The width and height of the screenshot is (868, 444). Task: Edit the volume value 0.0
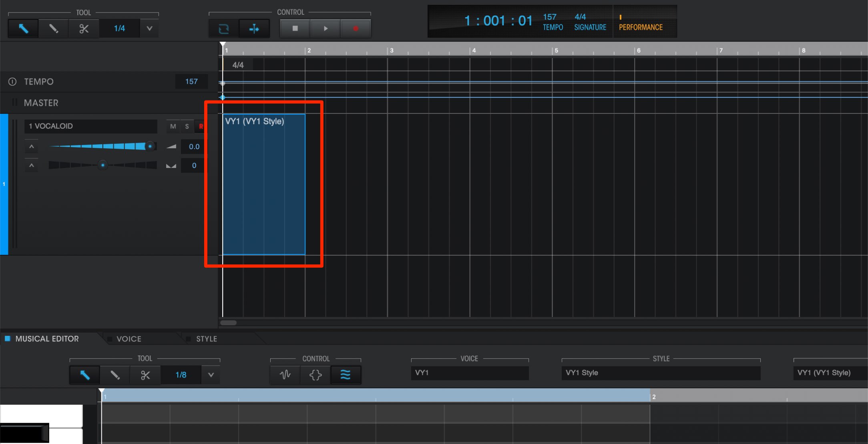tap(194, 147)
